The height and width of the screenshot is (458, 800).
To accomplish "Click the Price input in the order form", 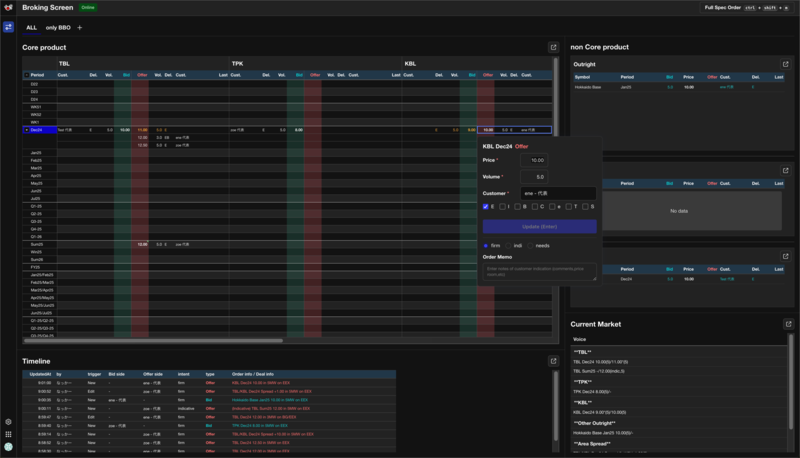I will pos(534,160).
